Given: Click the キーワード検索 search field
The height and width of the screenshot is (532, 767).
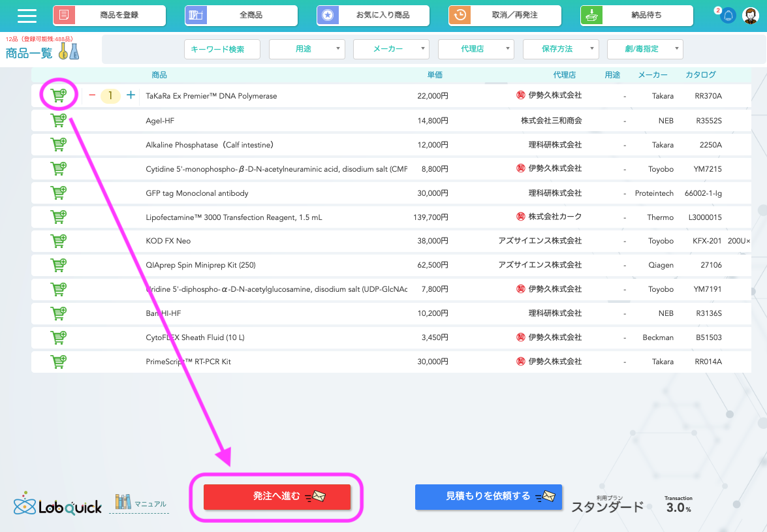Looking at the screenshot, I should (223, 49).
